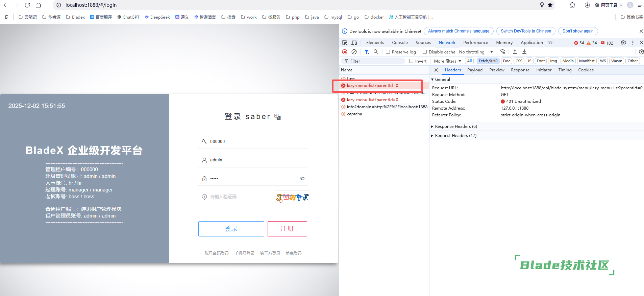Image resolution: width=644 pixels, height=296 pixels.
Task: Click the record network log icon
Action: 345,52
